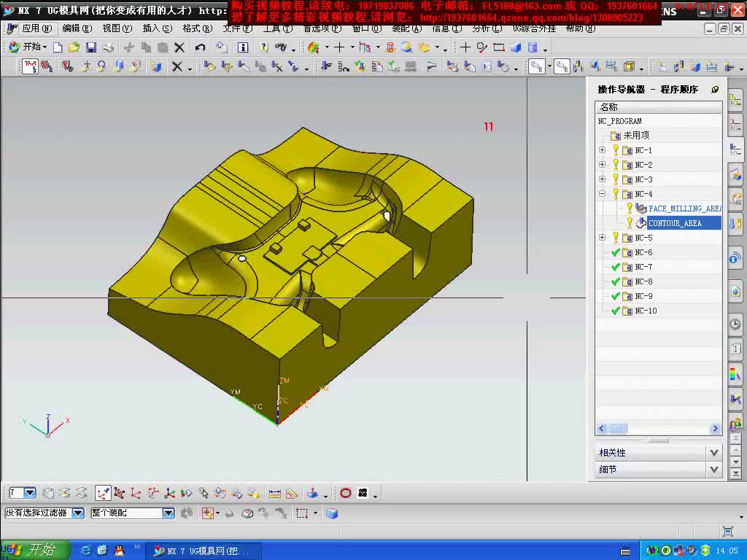Click the X delete icon in second toolbar row

(177, 66)
